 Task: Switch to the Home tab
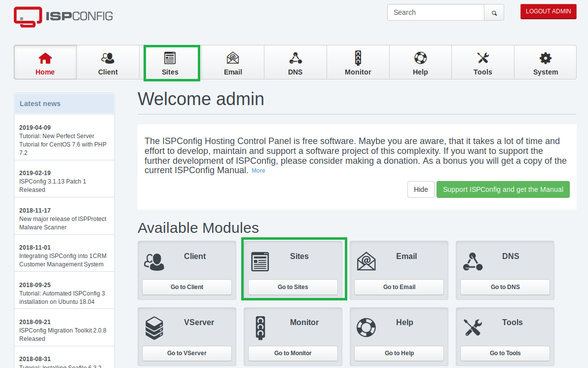coord(45,62)
